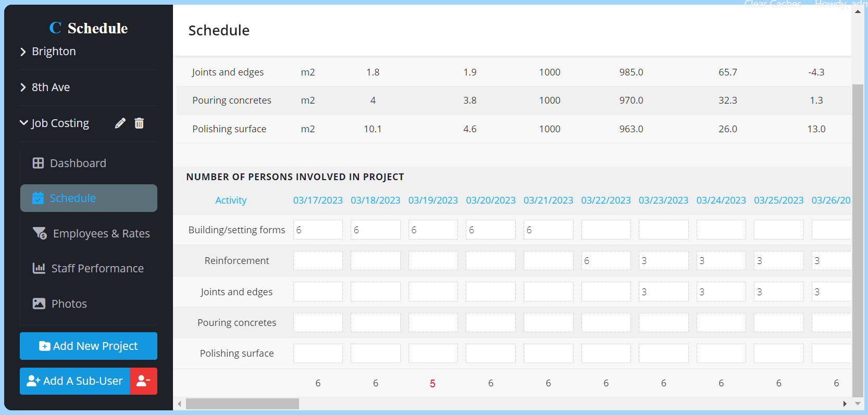Click the Photos image icon

[x=39, y=304]
